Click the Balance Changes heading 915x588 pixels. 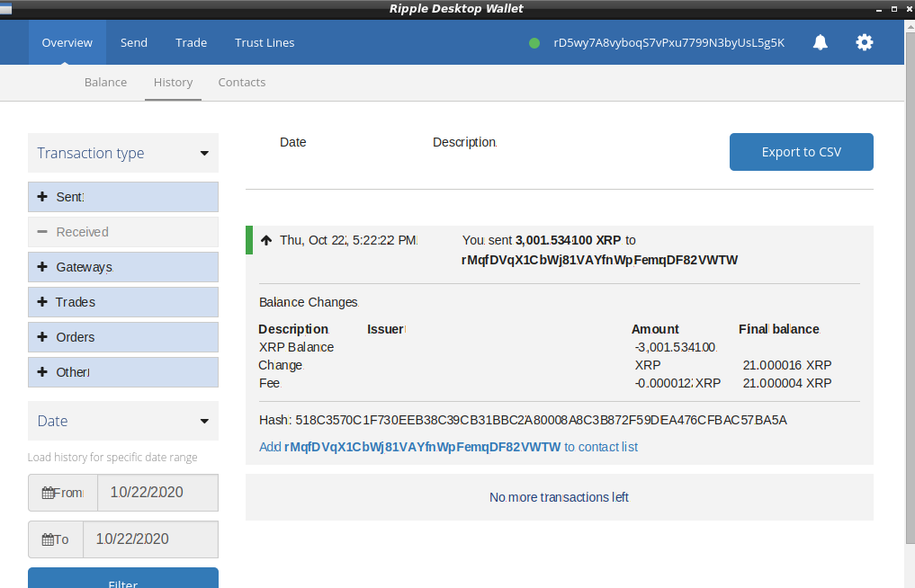[x=309, y=302]
